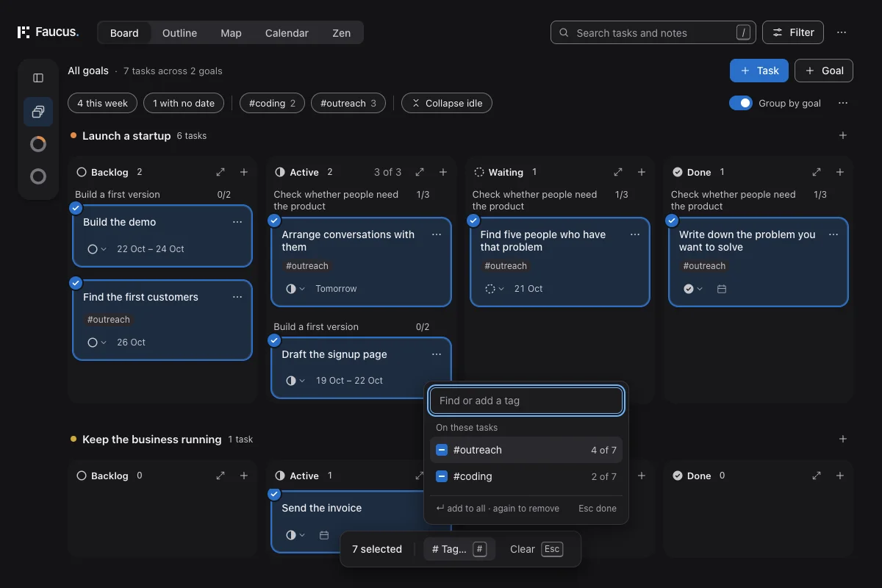Turn off the Group by goal switch
The height and width of the screenshot is (588, 882).
pos(741,103)
